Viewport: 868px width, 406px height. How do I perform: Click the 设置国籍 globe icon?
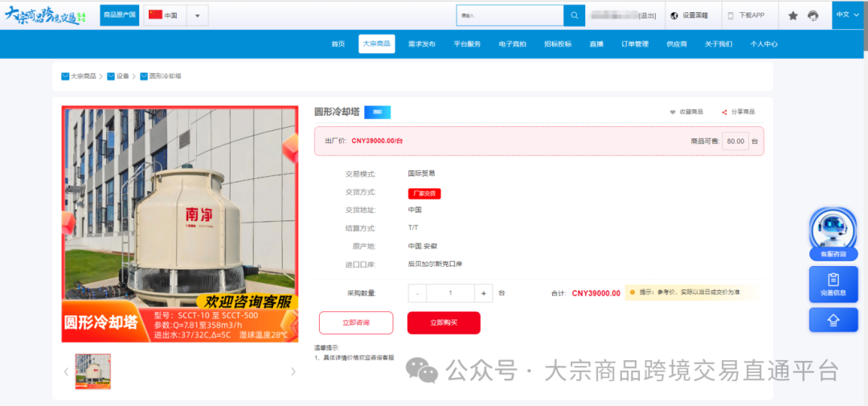pos(674,15)
